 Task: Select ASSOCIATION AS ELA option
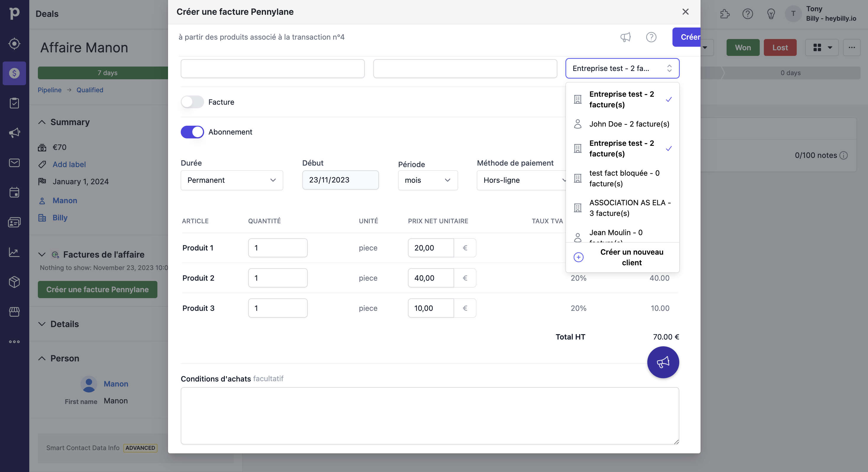pos(622,208)
